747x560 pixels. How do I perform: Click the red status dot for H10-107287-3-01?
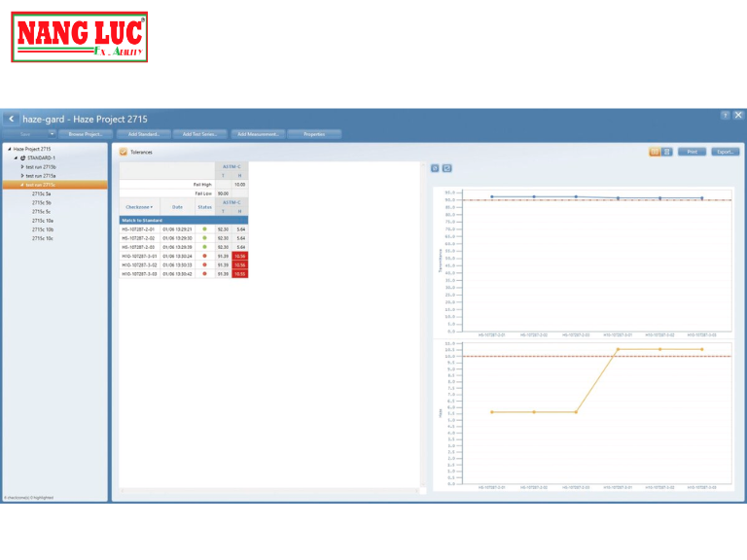pos(204,256)
